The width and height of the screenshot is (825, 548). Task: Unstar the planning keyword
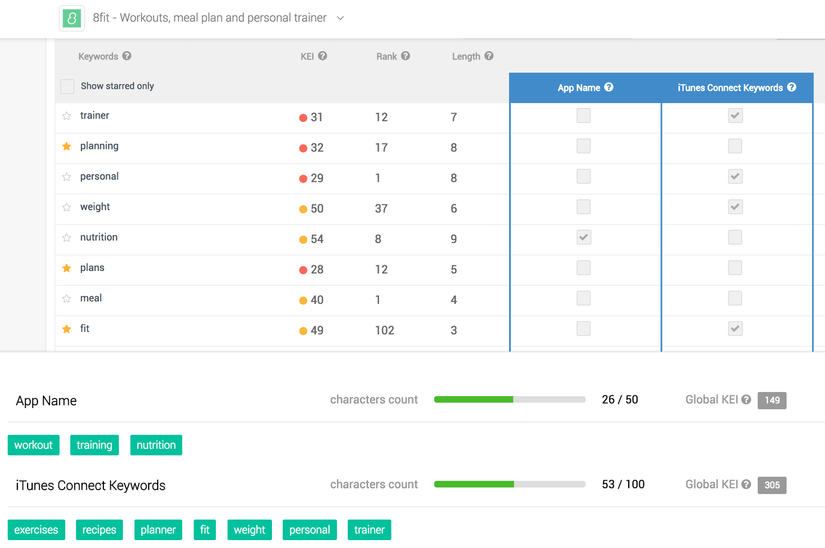click(67, 147)
